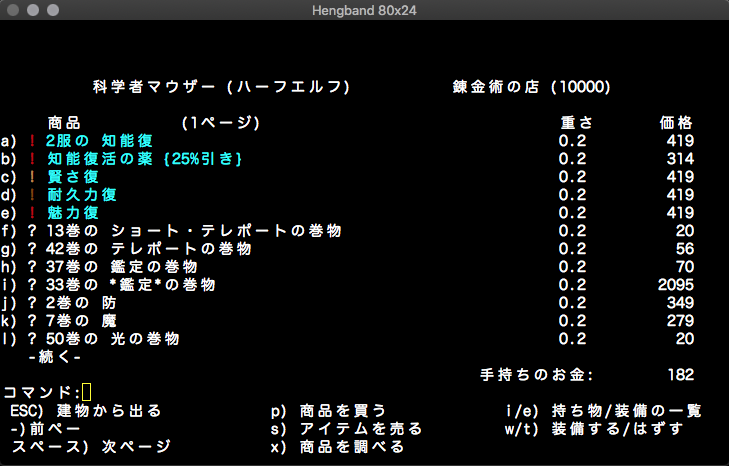Click the orange potion icon beside 賢さ復

(33, 177)
